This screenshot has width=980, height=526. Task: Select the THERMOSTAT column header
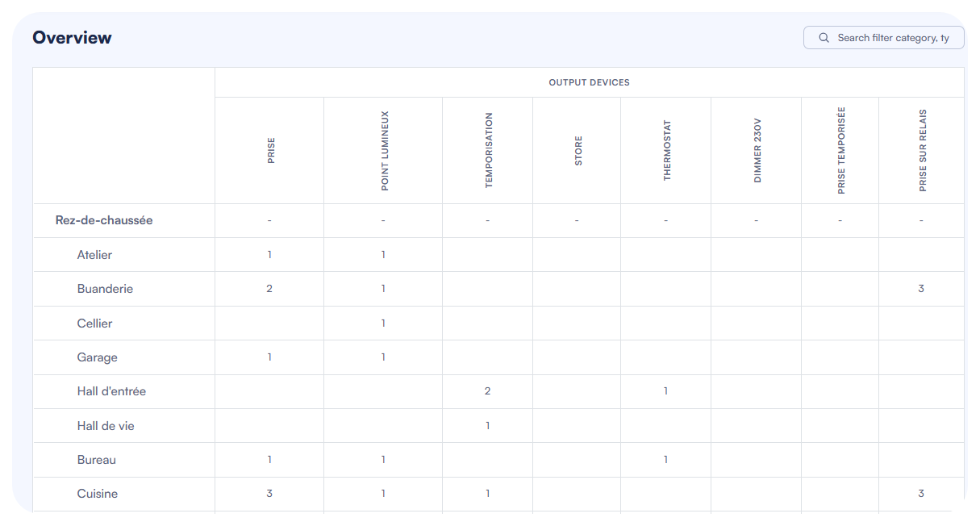click(665, 150)
